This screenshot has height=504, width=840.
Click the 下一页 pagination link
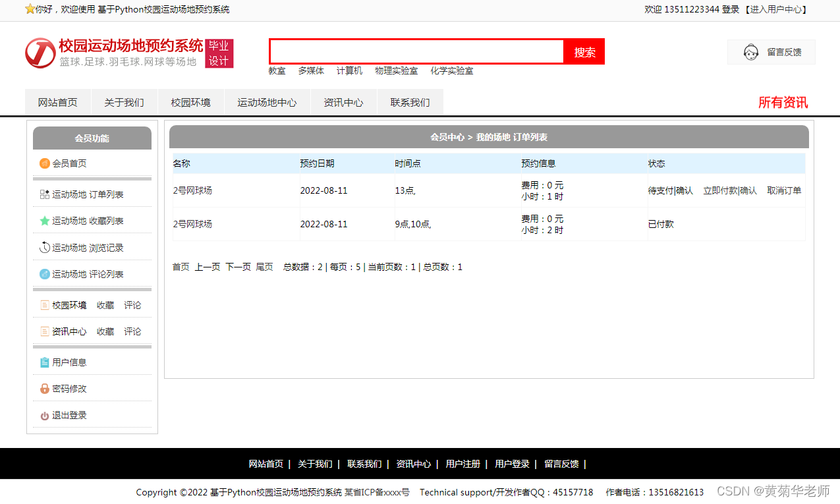click(x=238, y=267)
